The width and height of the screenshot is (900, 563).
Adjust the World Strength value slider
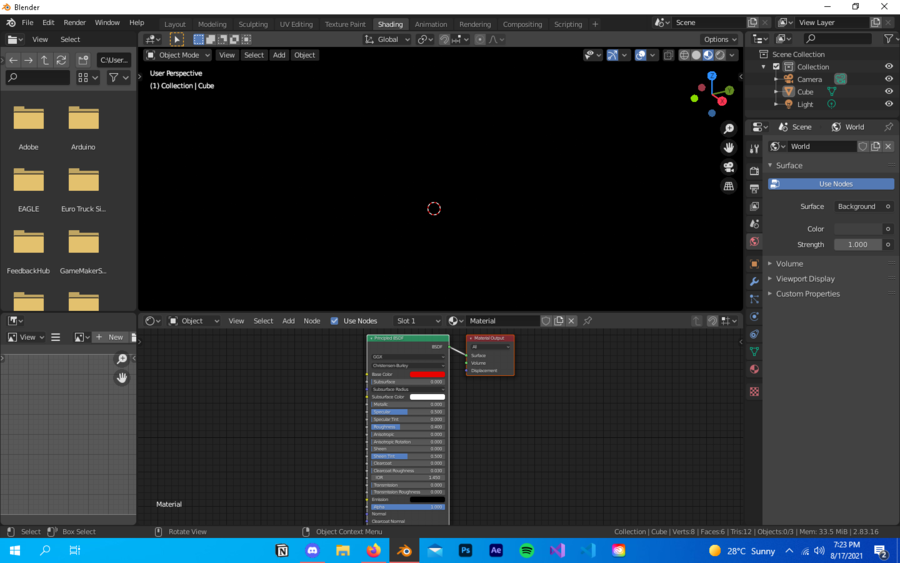858,244
